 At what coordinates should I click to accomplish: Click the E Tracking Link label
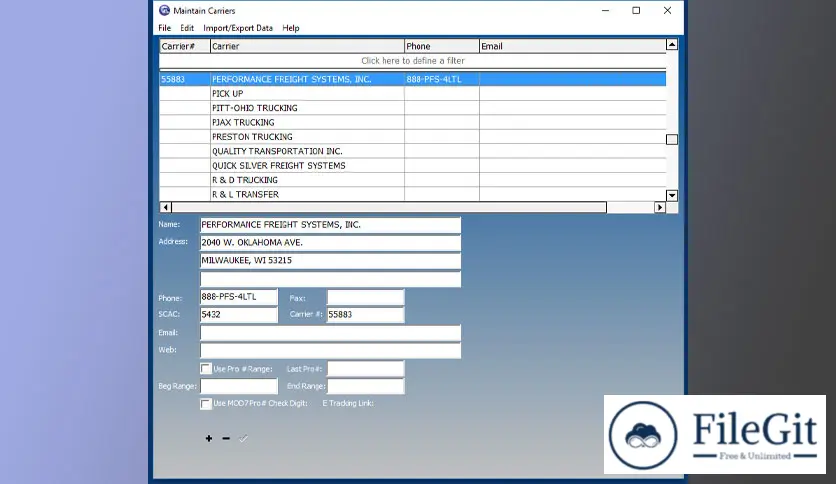[348, 404]
